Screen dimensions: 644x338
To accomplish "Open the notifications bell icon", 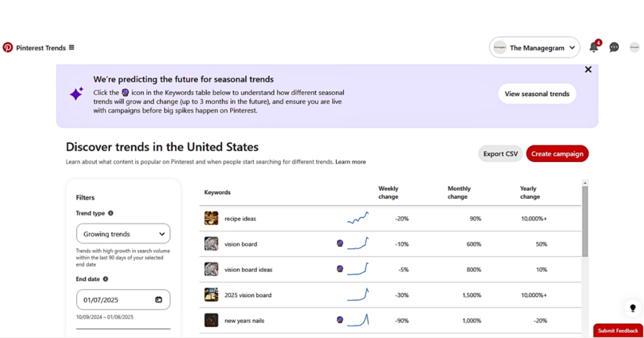I will tap(594, 47).
